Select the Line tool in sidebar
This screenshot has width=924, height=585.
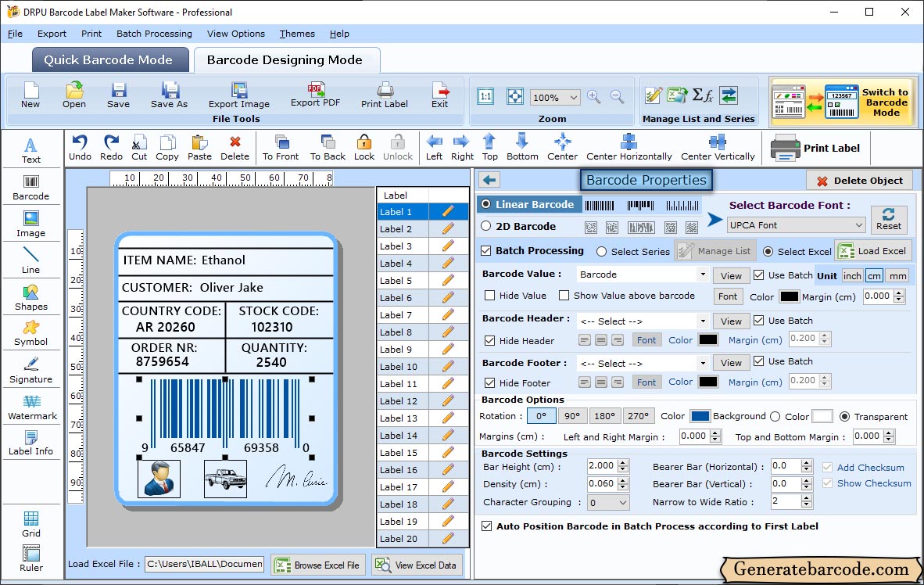click(x=30, y=260)
